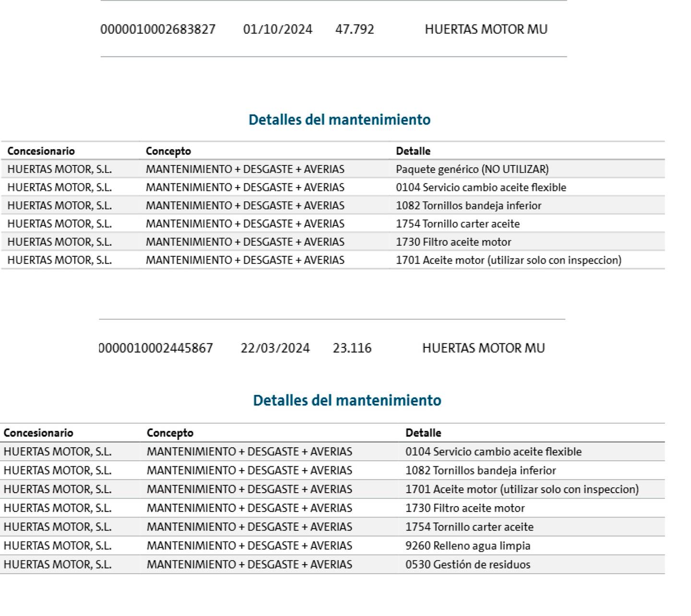Screen dimensions: 691x616
Task: Click "HUERTAS MOTOR, S.L." in 1730 row, 22/03/2024 table
Action: coord(58,508)
